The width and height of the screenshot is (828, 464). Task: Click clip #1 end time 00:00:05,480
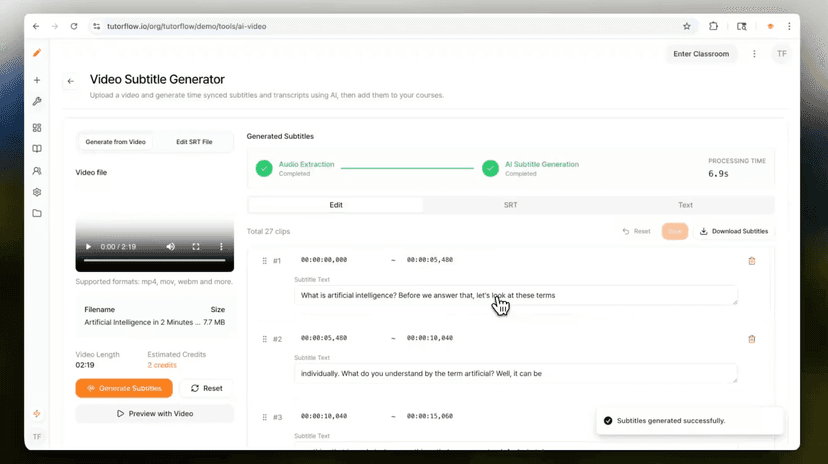430,260
